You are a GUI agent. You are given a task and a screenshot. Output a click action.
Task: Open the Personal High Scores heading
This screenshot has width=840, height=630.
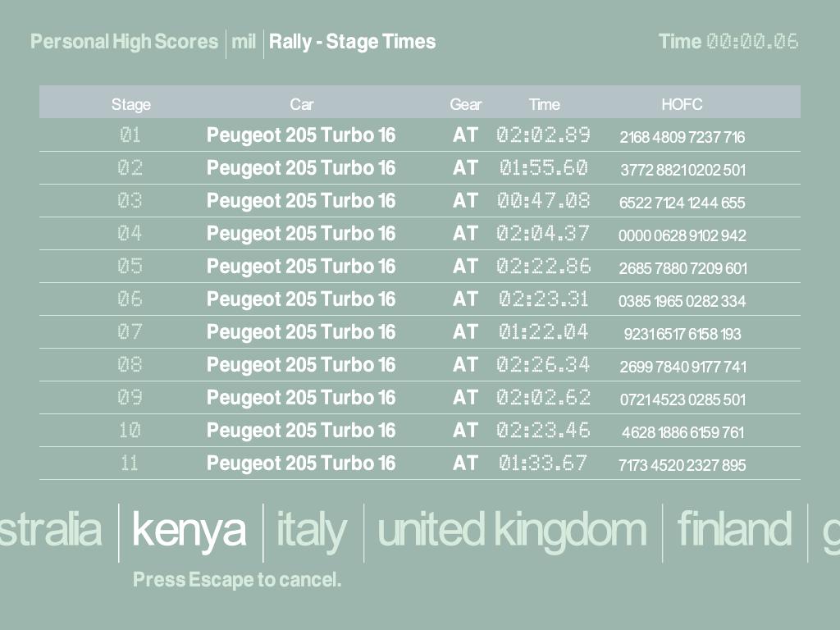point(124,42)
